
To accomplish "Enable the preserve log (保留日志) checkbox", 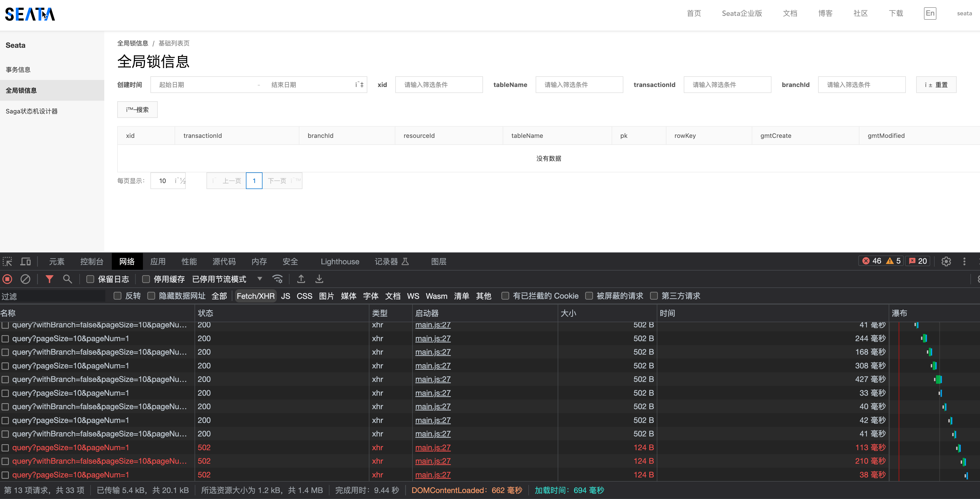I will coord(90,279).
